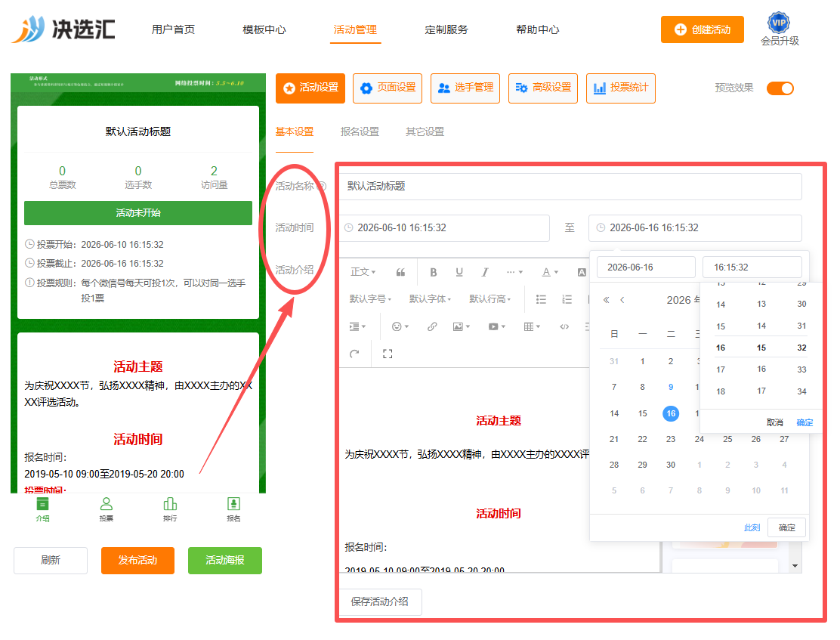Click the 发布活动 publish button
Image resolution: width=840 pixels, height=640 pixels.
pyautogui.click(x=137, y=560)
